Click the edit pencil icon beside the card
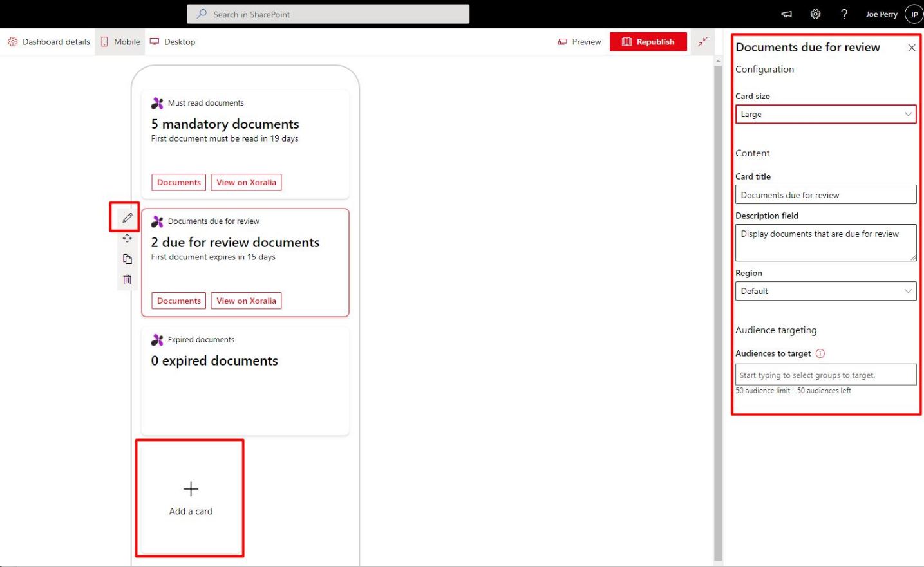Screen dimensions: 924x567 click(127, 218)
